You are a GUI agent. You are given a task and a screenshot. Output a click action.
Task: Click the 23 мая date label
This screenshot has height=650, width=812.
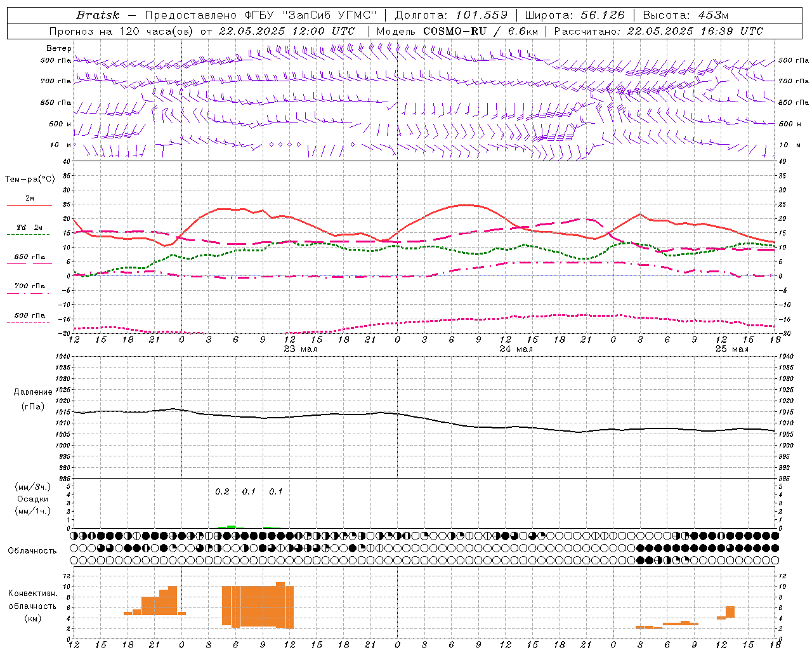[x=300, y=349]
